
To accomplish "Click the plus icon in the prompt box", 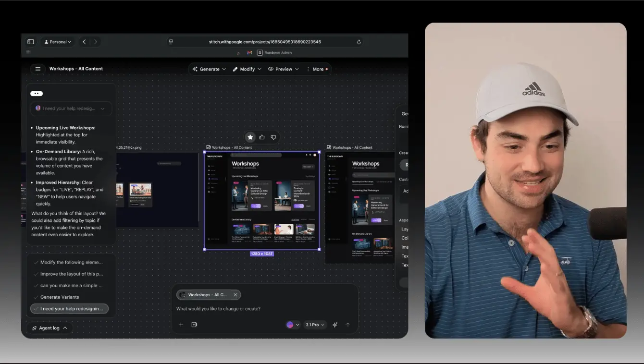I will click(181, 325).
